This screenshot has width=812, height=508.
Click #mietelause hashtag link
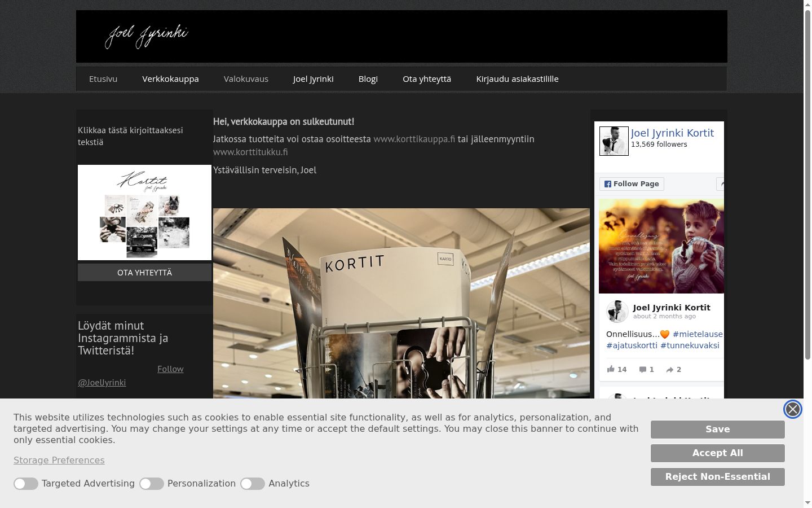tap(698, 334)
